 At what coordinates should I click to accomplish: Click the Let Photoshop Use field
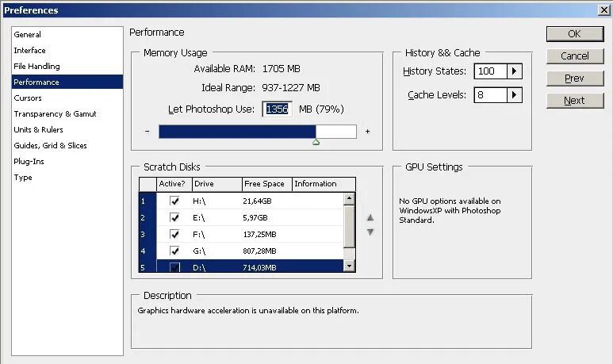click(277, 109)
